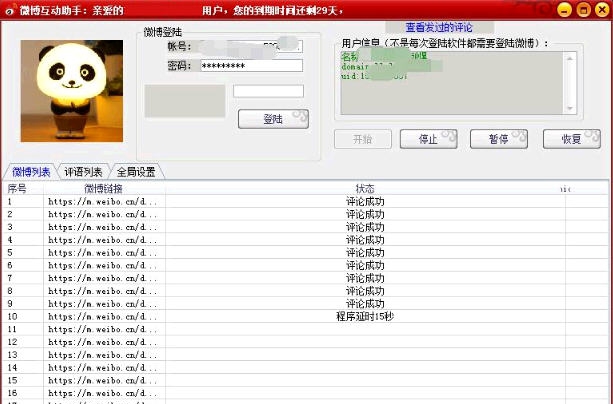The image size is (613, 404).
Task: Switch to the 评语列表 tab
Action: pyautogui.click(x=83, y=172)
